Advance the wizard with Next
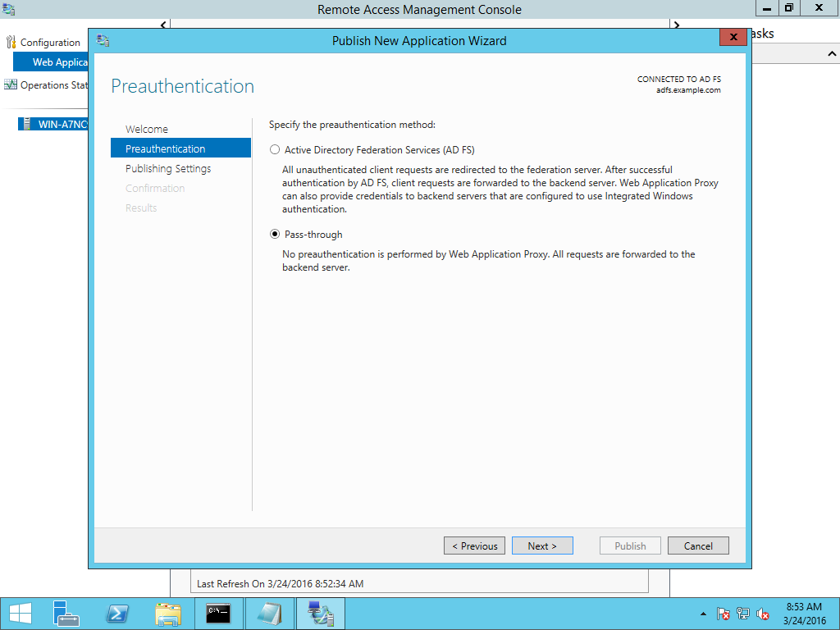Viewport: 840px width, 630px height. pyautogui.click(x=542, y=545)
